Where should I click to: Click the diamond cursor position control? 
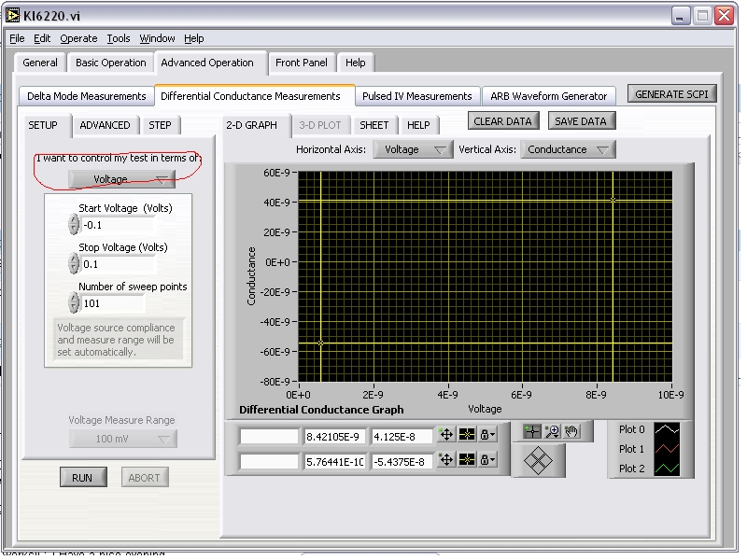click(x=538, y=460)
